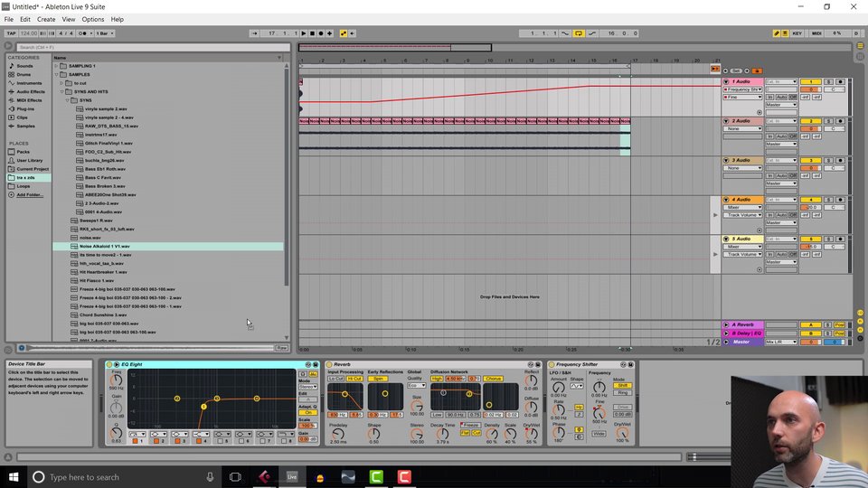Toggle the browser preview headphone button
868x488 pixels.
(x=22, y=348)
